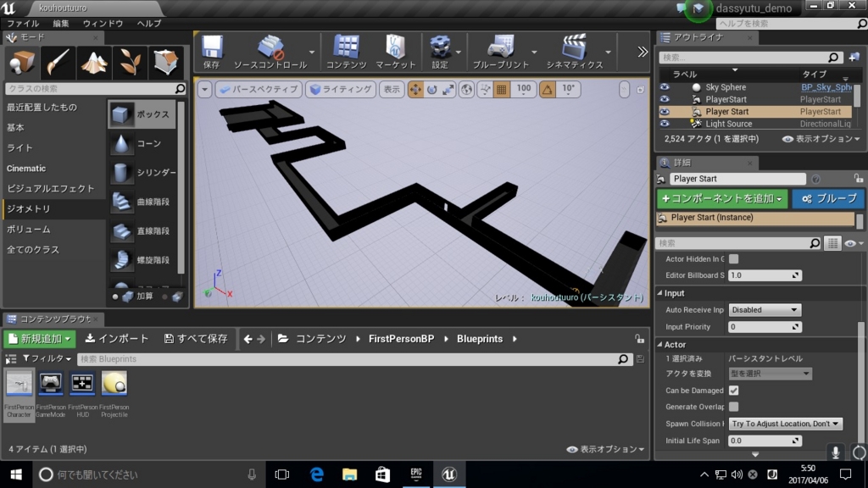
Task: Open the マーケット marketplace icon
Action: [x=395, y=52]
